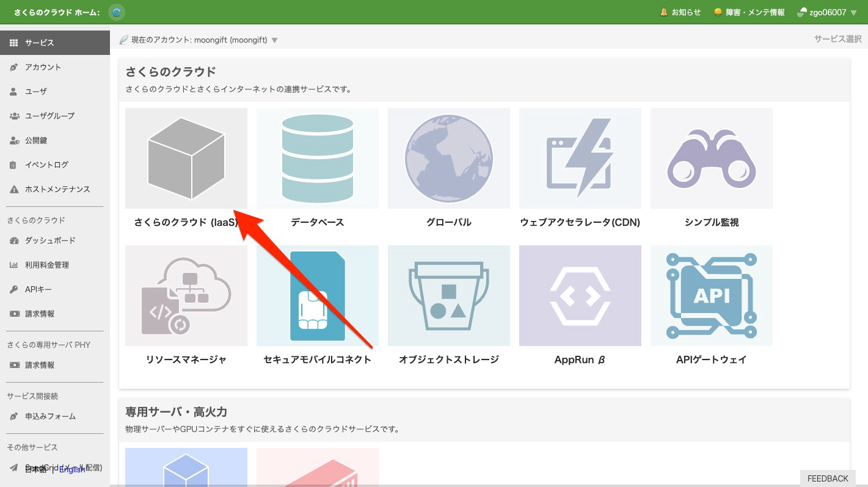Viewport: 868px width, 487px height.
Task: Open SendGrid mail delivery item
Action: coord(55,467)
